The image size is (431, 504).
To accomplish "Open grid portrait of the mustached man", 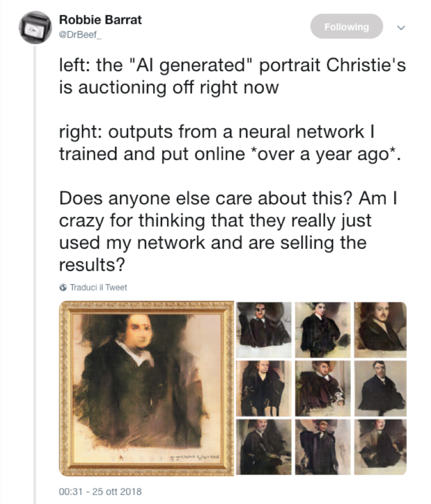I will 380,327.
